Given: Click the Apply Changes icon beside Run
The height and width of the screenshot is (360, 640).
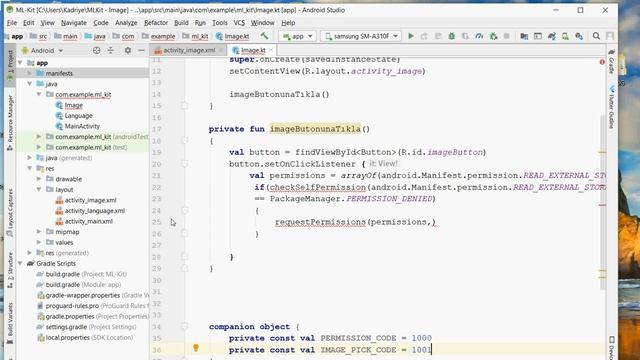Looking at the screenshot, I should coord(424,36).
